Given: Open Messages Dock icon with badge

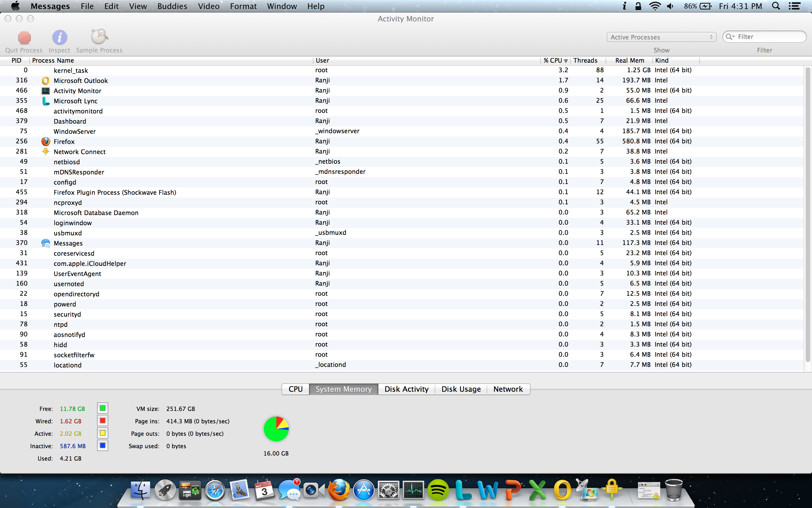Looking at the screenshot, I should pos(289,490).
